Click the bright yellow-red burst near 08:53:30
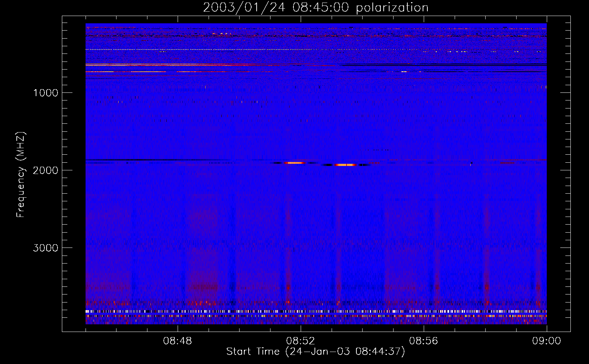 (345, 165)
